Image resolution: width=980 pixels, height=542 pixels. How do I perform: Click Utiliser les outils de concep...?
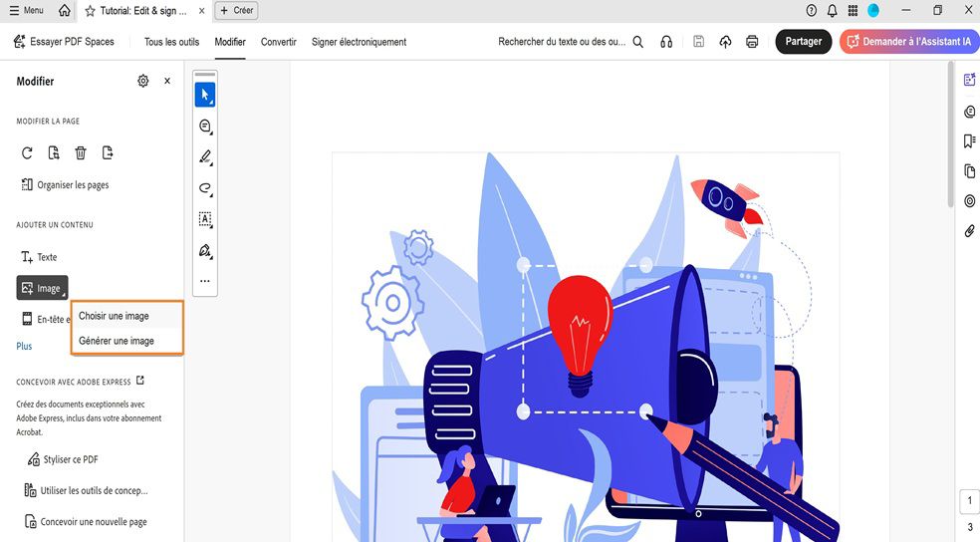point(87,491)
